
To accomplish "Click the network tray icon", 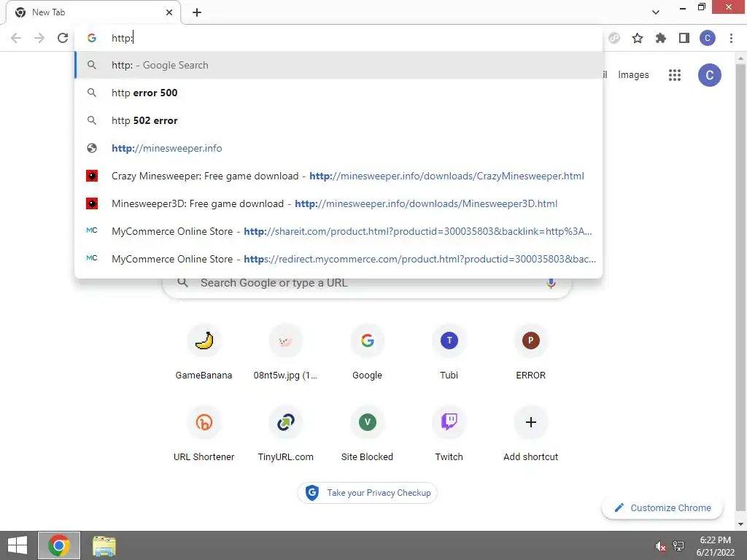I will [x=678, y=546].
